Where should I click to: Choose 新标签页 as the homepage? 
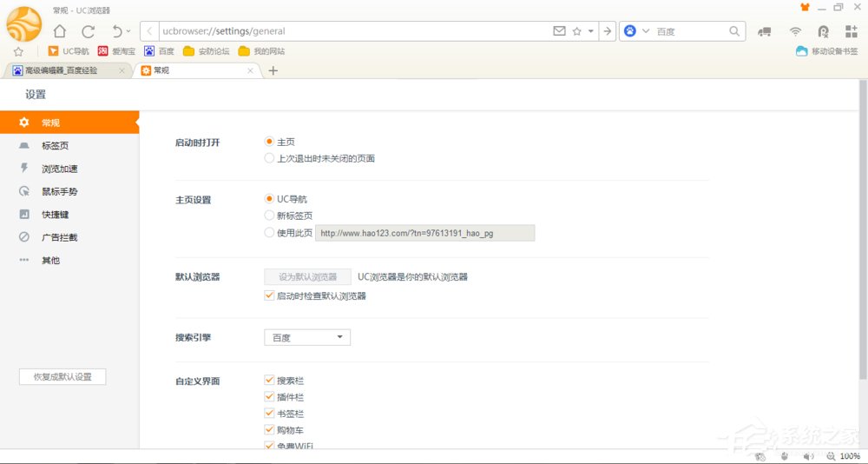(269, 215)
